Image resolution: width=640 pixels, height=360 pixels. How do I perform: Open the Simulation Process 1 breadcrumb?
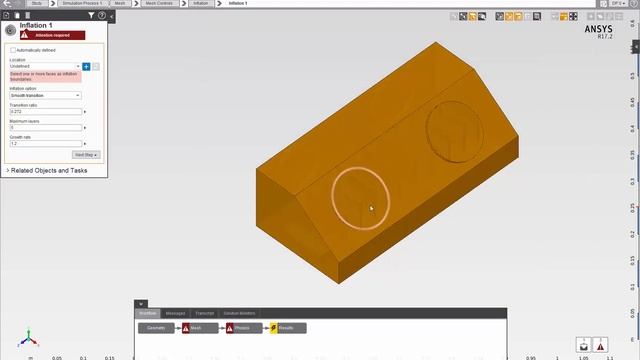[82, 3]
